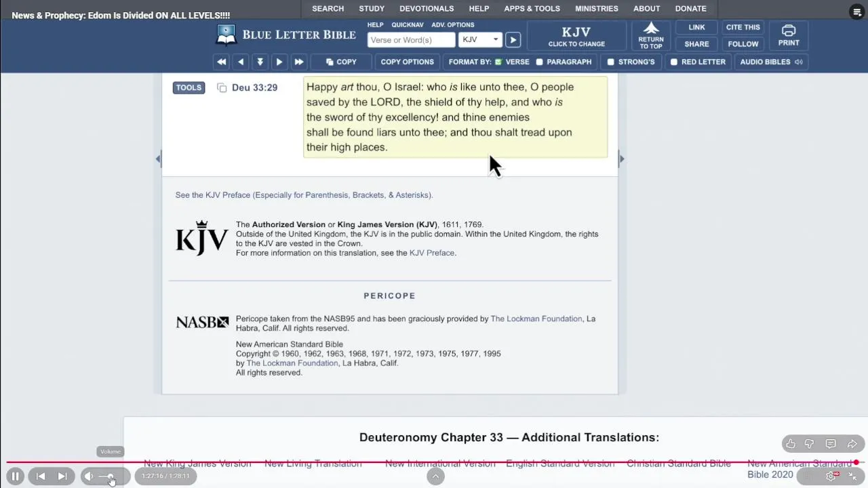Mute the video volume speaker icon
868x488 pixels.
(89, 476)
